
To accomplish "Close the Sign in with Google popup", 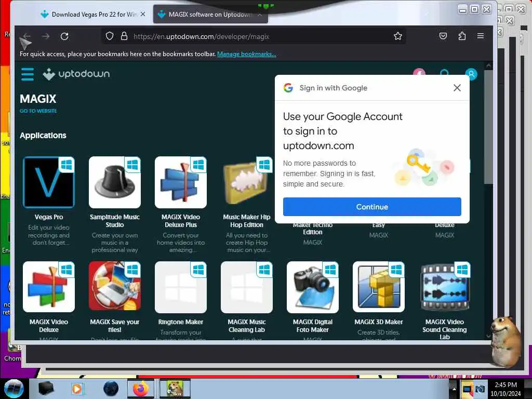I will click(x=457, y=88).
